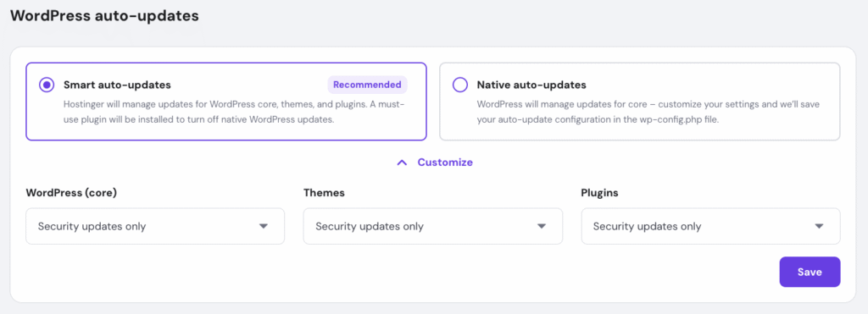Collapse the Customize section chevron
Viewport: 868px width, 314px height.
click(403, 163)
